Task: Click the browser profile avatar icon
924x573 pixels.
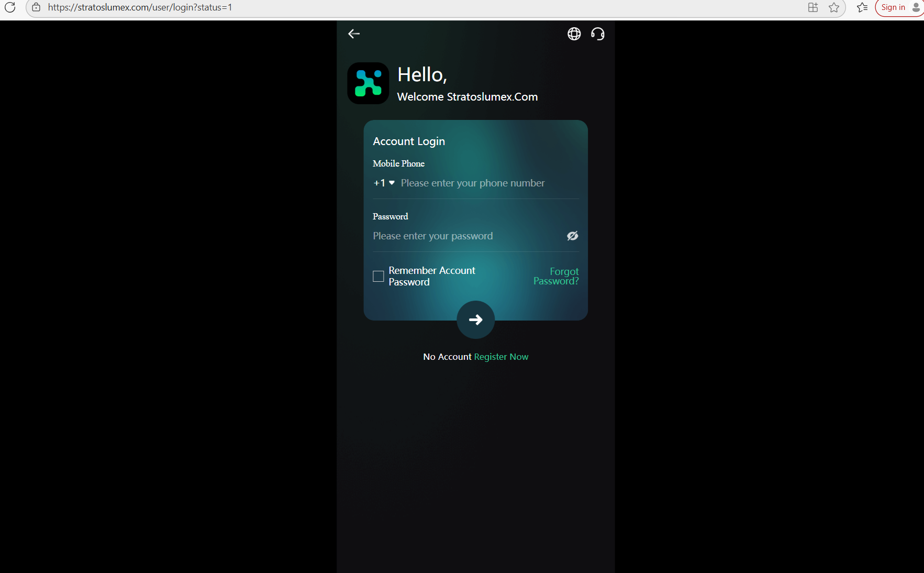Action: click(x=916, y=7)
